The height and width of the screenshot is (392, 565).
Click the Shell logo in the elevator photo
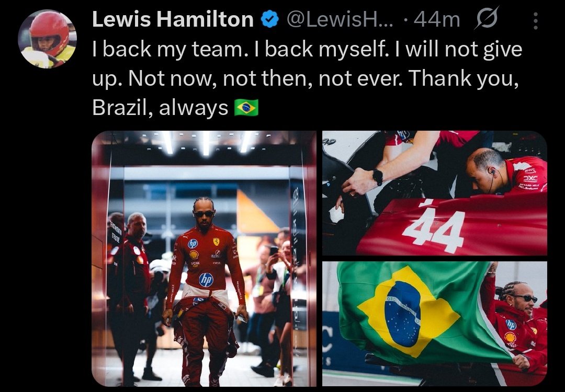[194, 255]
